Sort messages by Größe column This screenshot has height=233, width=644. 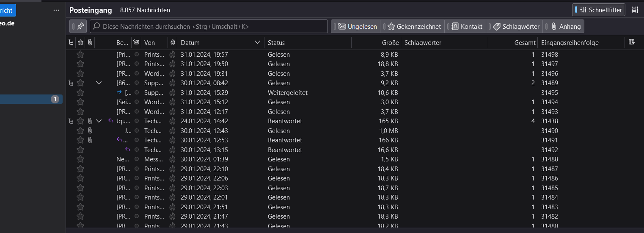click(377, 42)
